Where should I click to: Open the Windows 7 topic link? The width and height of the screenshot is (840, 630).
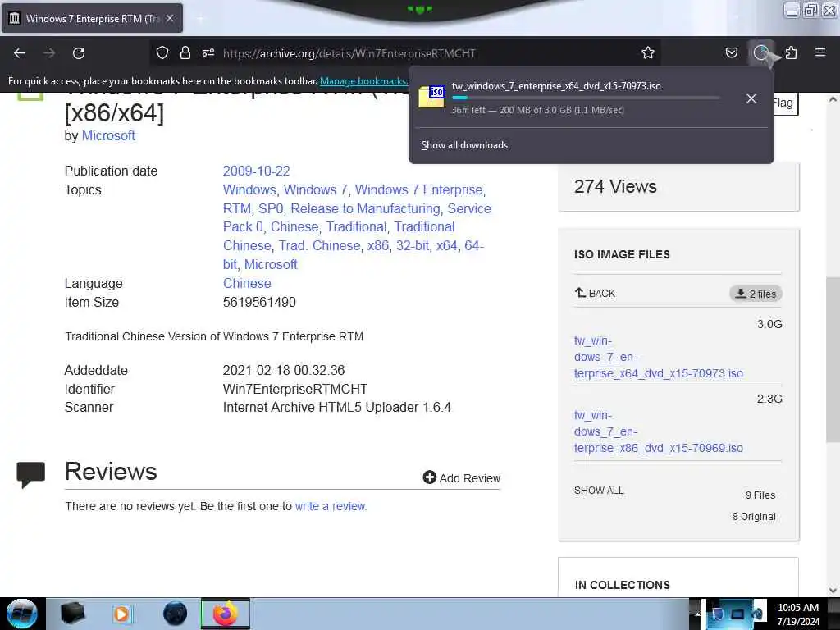(316, 189)
